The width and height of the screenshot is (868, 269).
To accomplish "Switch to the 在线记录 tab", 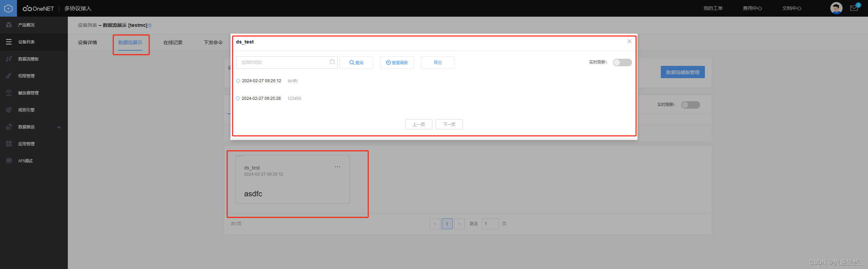I will click(173, 43).
